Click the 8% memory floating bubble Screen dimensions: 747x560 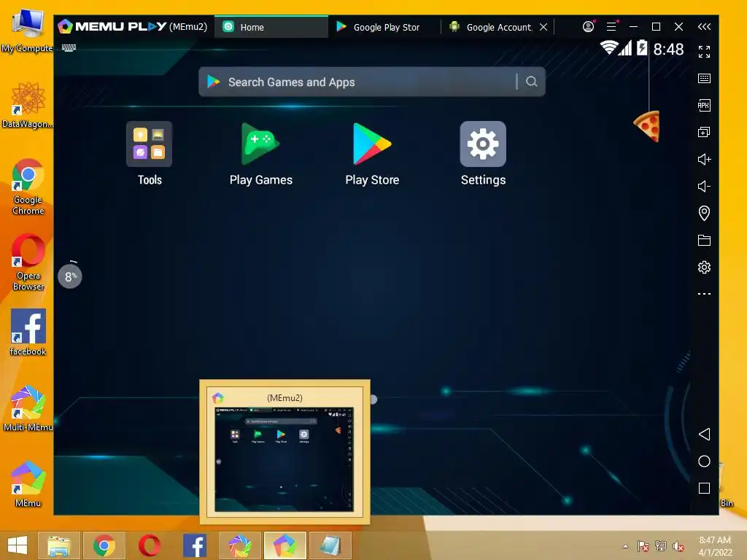coord(69,276)
